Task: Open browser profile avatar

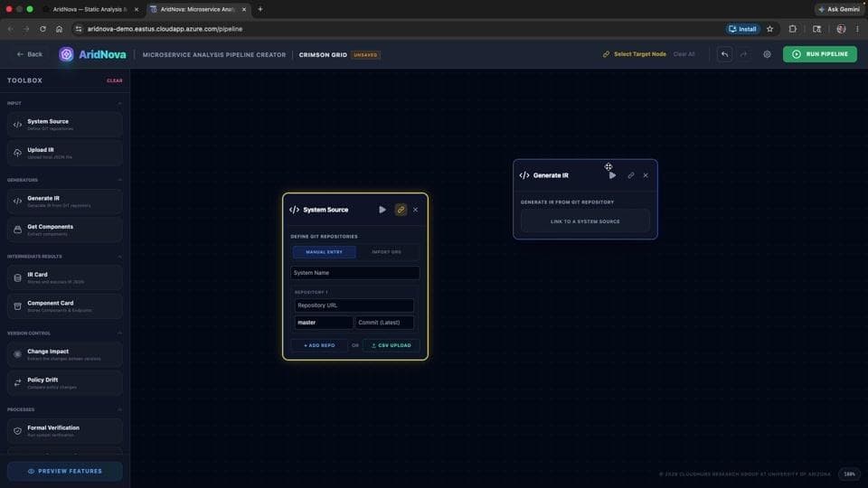Action: tap(841, 29)
